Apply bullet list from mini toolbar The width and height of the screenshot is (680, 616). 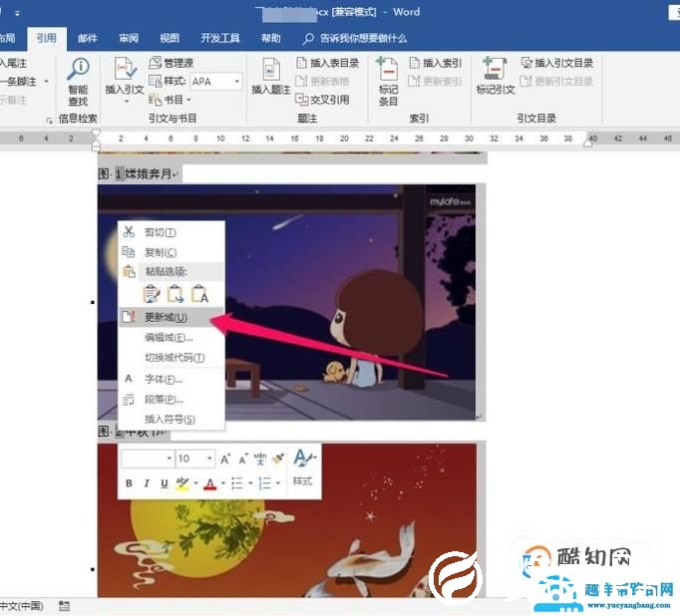click(237, 482)
